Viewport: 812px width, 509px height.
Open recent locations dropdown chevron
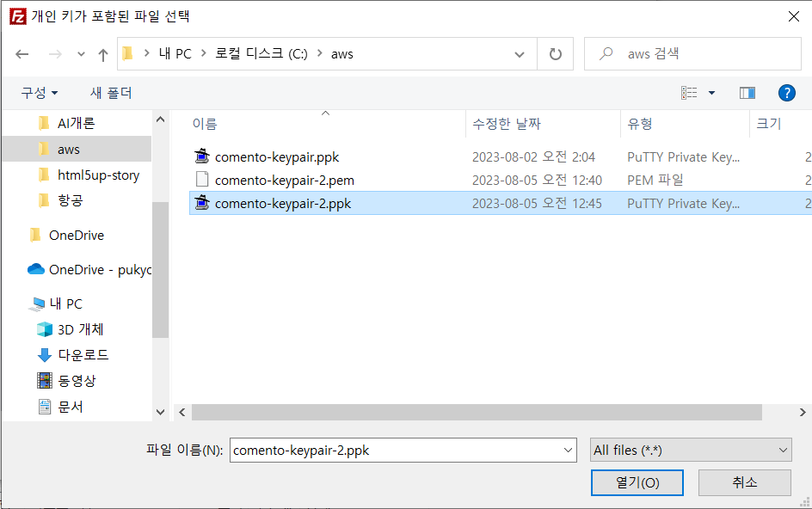click(x=81, y=54)
